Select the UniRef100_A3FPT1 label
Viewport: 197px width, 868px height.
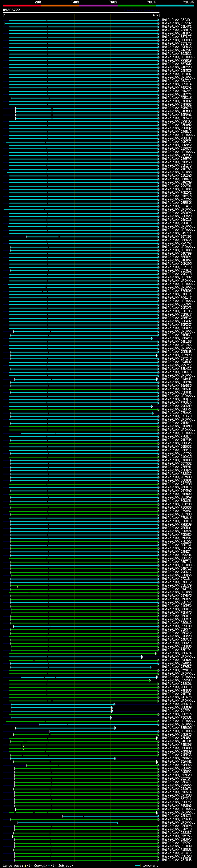pyautogui.click(x=176, y=450)
